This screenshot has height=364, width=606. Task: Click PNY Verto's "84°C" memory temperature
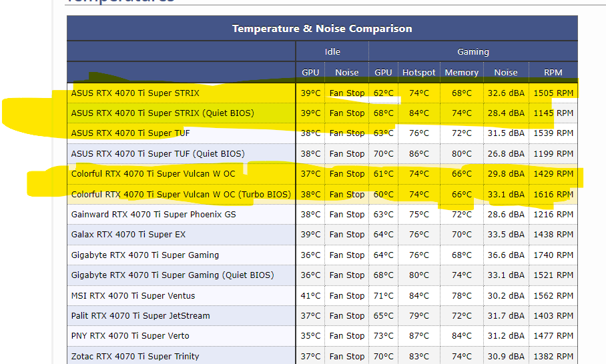pos(462,336)
